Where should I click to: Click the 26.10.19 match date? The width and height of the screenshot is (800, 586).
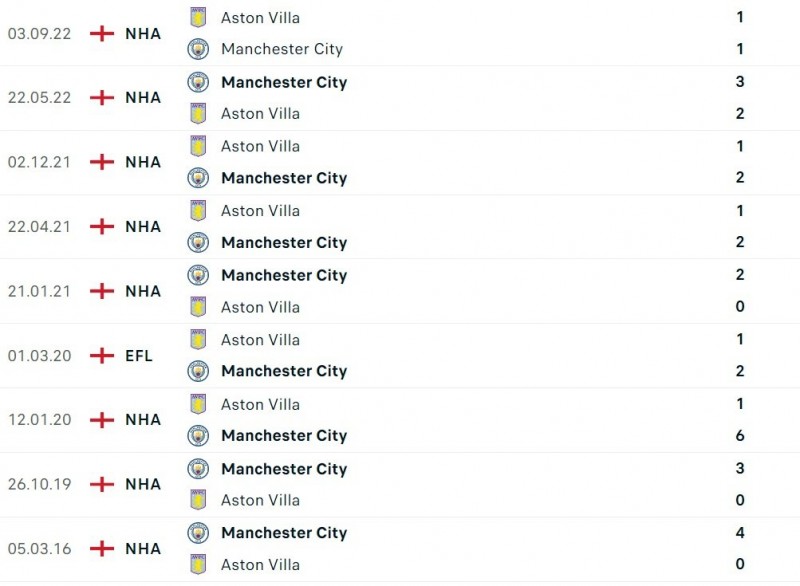tap(40, 484)
